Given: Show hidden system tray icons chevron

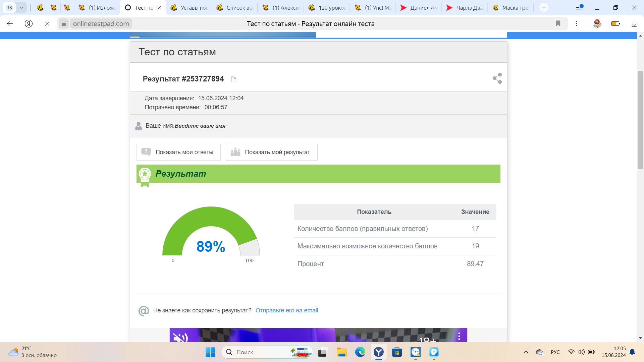Looking at the screenshot, I should tap(526, 352).
